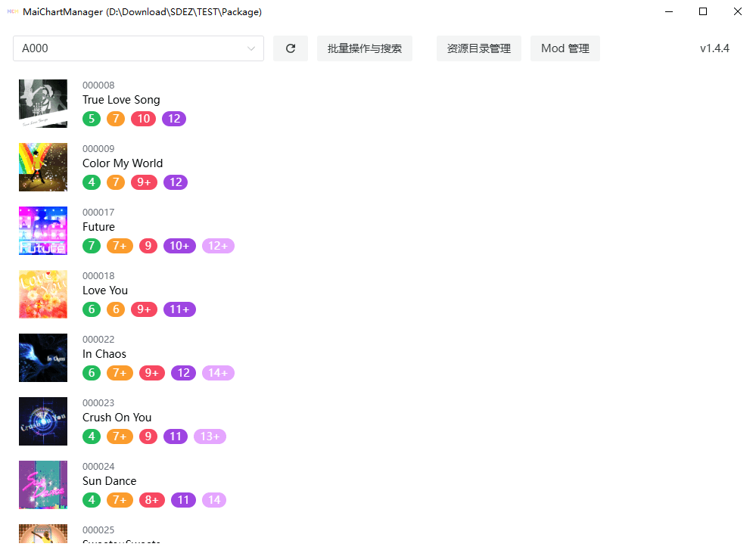Screen dimensions: 756x556
Task: Click Future orange 7+ badge
Action: pyautogui.click(x=120, y=246)
